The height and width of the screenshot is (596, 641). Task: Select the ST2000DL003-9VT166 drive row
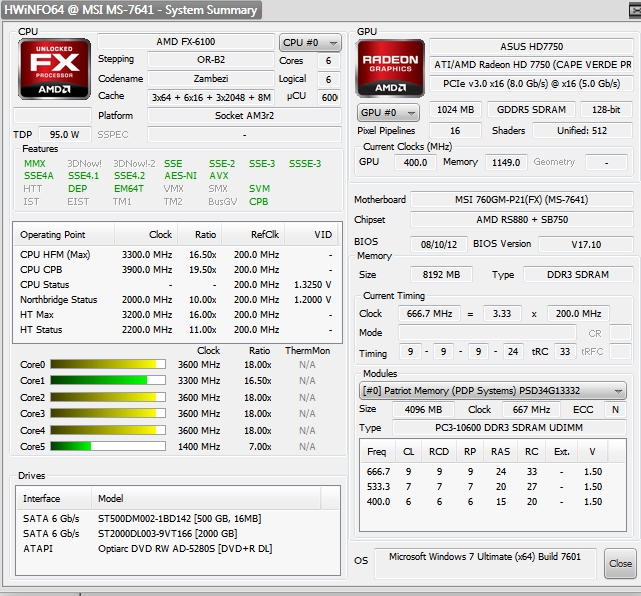point(178,533)
